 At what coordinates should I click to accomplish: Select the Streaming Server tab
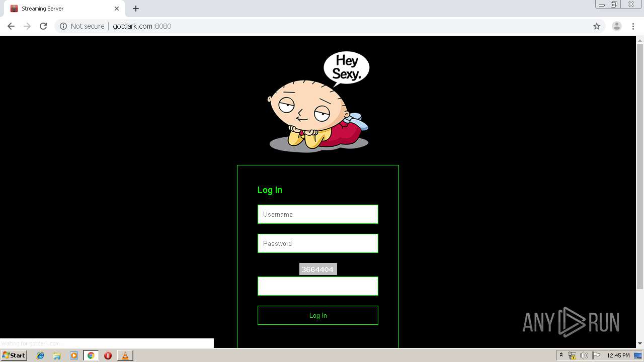point(64,9)
